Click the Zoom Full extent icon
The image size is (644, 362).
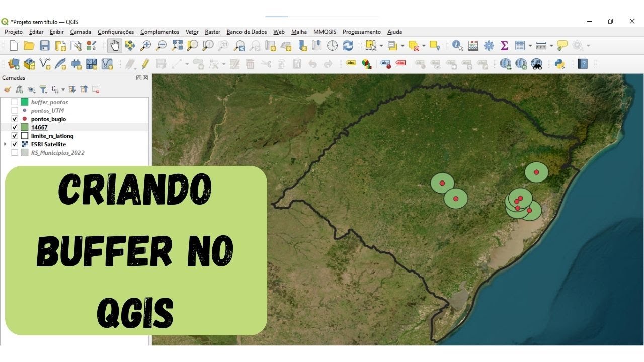click(x=177, y=46)
